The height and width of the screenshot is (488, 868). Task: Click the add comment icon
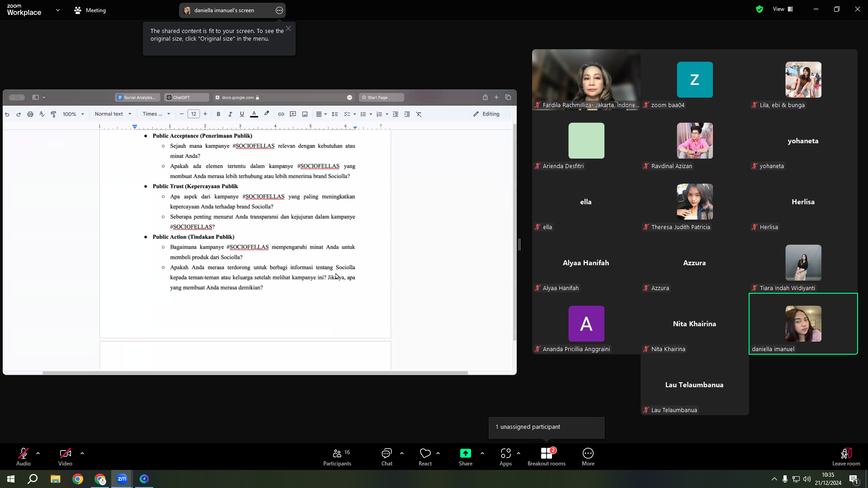(x=293, y=114)
